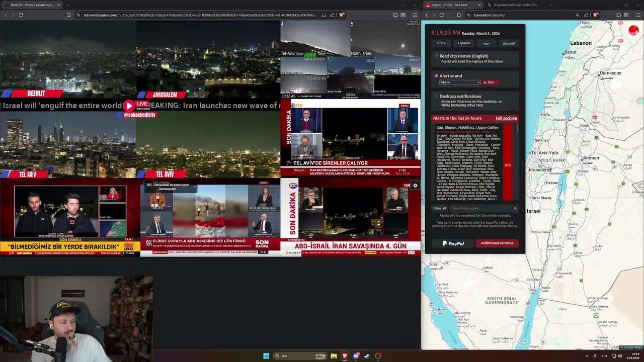The height and width of the screenshot is (362, 644).
Task: Show hidden system tray icons
Action: coord(587,356)
